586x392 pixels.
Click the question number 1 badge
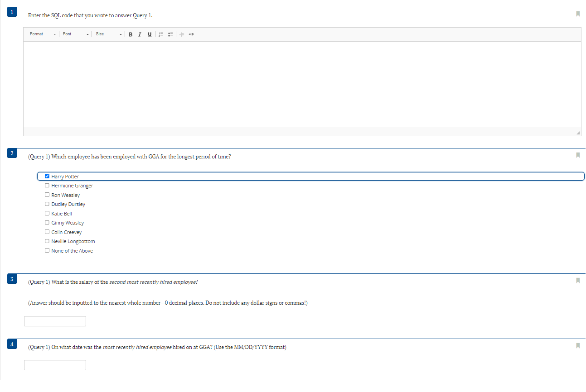tap(12, 12)
